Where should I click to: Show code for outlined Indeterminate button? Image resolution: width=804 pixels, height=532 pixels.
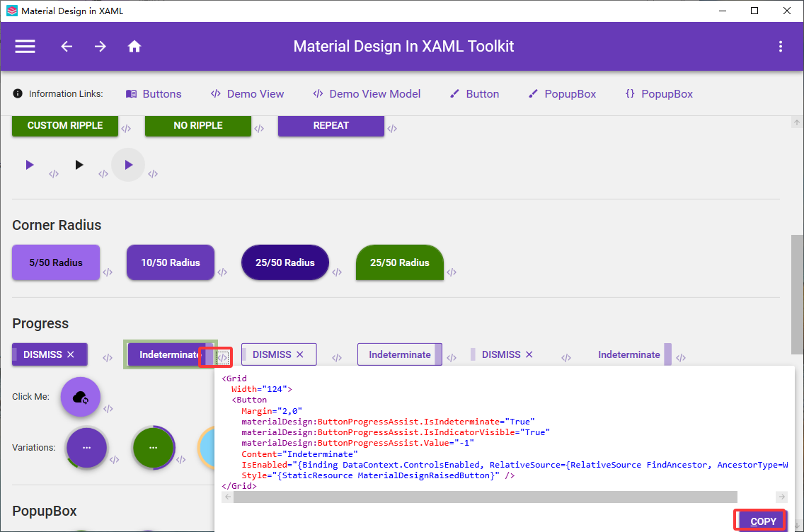pos(452,358)
